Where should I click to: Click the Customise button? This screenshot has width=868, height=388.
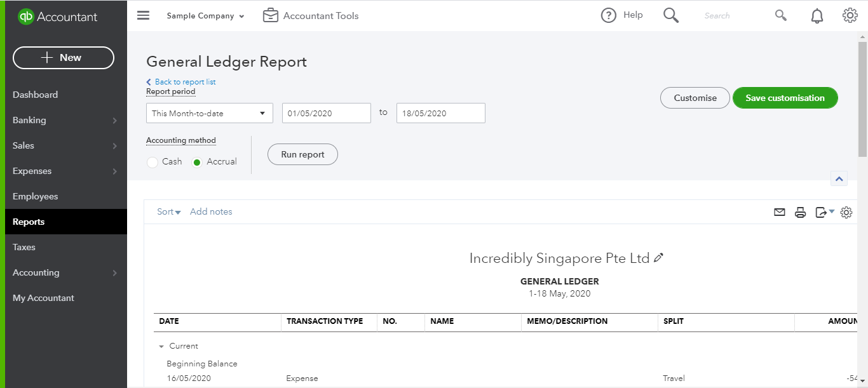click(x=695, y=98)
